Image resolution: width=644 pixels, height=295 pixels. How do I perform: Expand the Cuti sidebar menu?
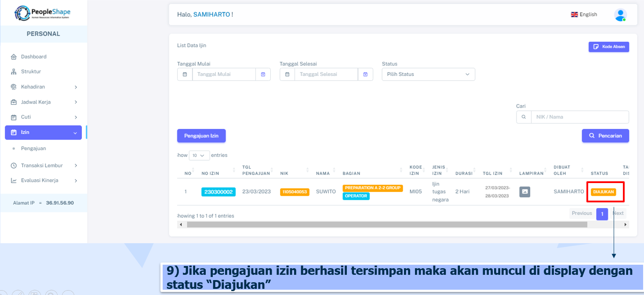coord(43,117)
